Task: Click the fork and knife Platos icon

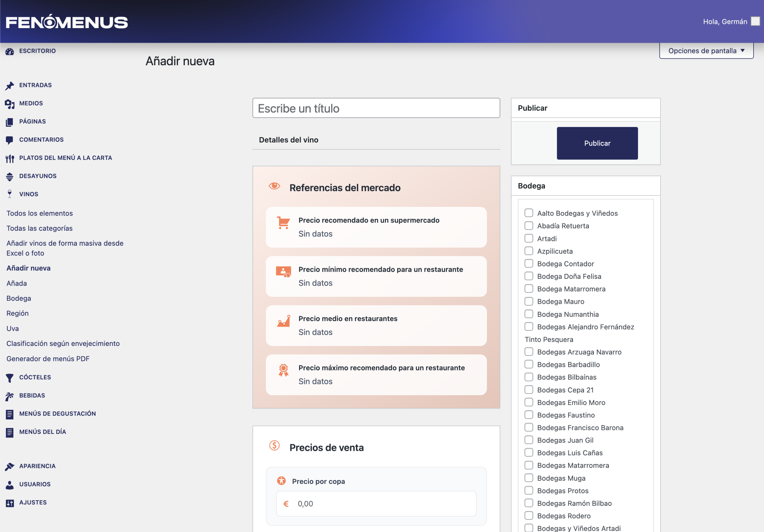Action: [x=10, y=158]
